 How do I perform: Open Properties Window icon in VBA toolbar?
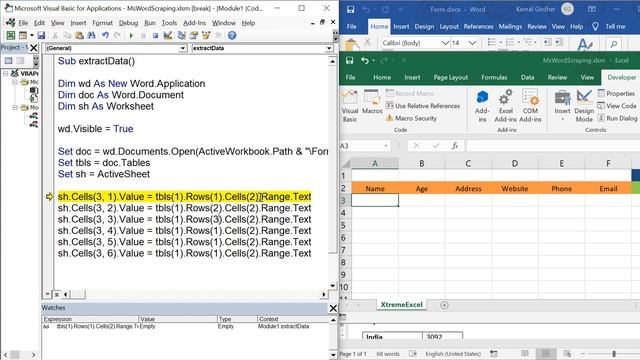(194, 36)
